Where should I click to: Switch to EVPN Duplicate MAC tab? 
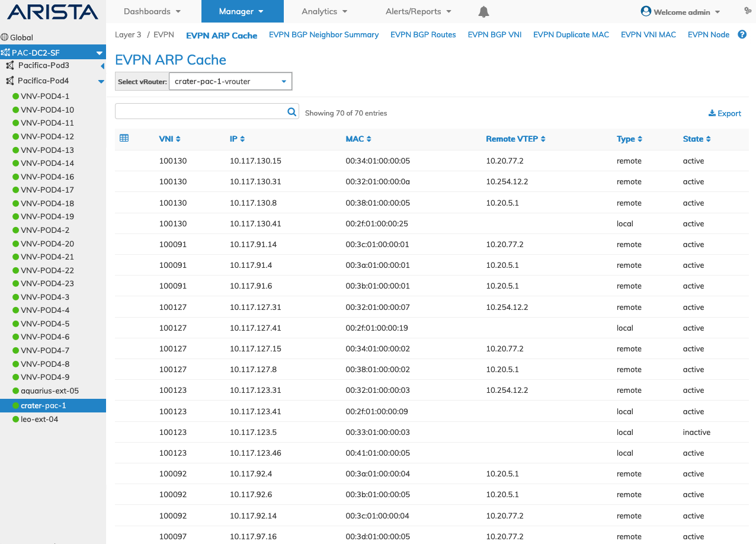click(x=571, y=35)
